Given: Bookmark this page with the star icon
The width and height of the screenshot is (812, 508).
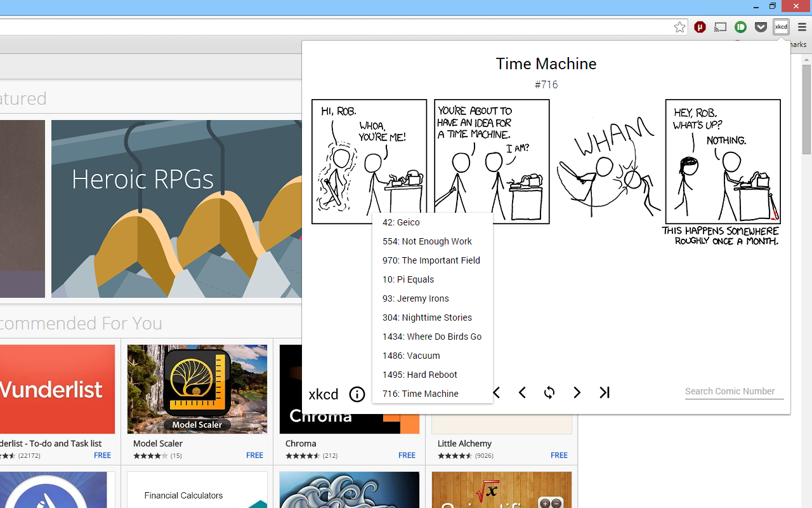Looking at the screenshot, I should click(x=679, y=27).
